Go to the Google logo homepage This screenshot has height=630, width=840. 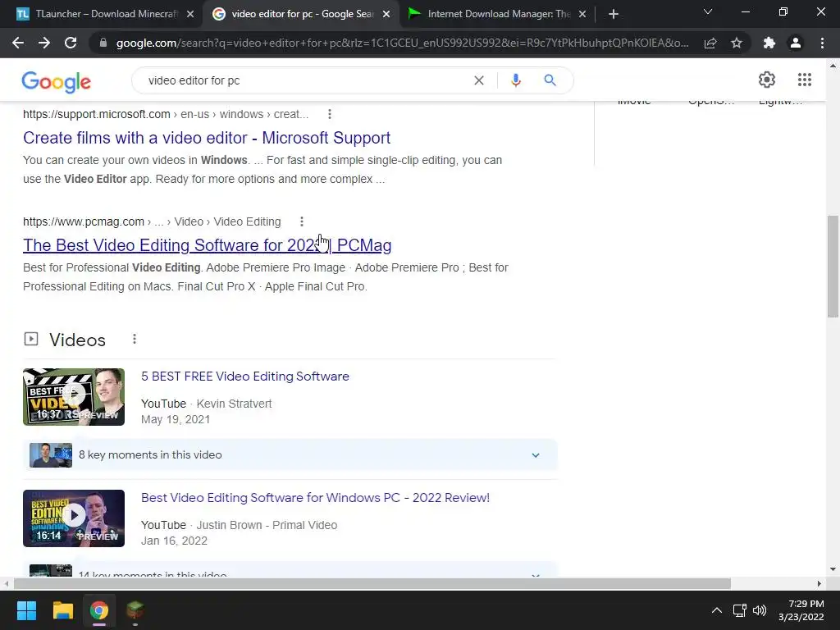tap(57, 82)
